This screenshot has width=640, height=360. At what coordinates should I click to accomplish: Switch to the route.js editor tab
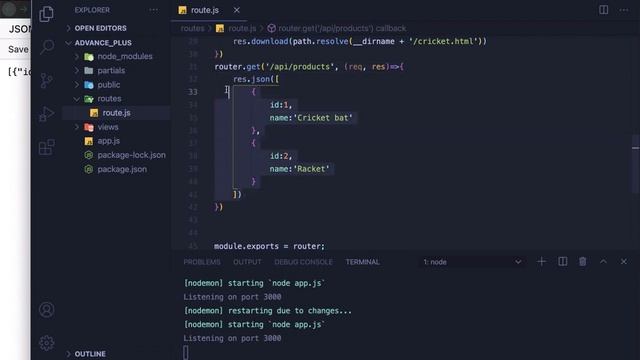click(204, 10)
